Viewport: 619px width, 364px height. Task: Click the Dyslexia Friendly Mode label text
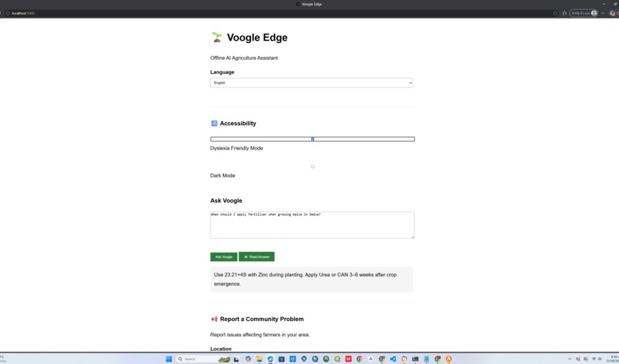pyautogui.click(x=237, y=148)
